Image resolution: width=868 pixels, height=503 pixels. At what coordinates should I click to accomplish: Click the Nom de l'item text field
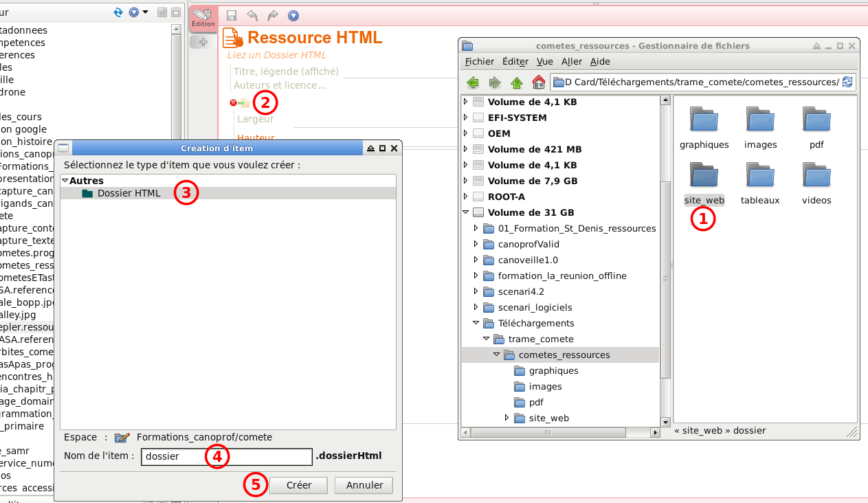[227, 456]
